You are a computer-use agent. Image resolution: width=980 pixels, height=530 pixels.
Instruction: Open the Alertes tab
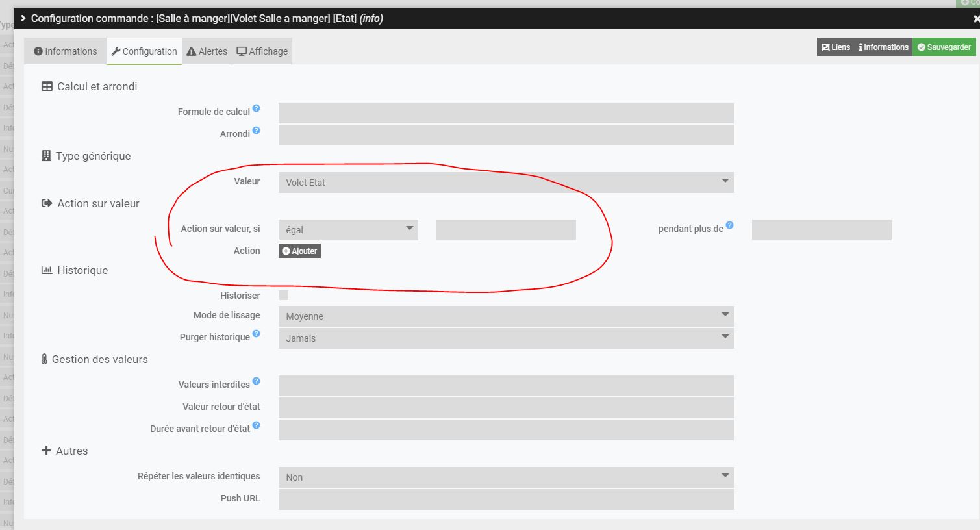click(x=207, y=51)
